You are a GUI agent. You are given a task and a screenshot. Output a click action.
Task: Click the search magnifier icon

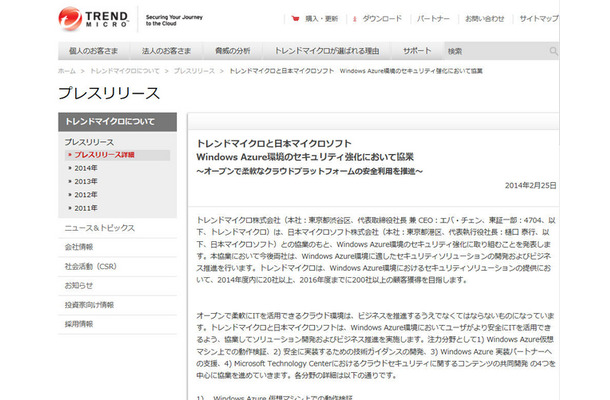pos(554,51)
